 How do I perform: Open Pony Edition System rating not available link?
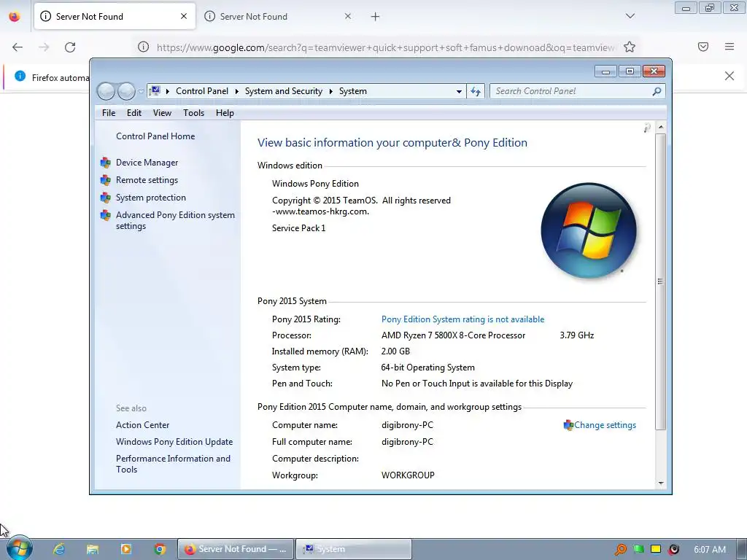click(x=462, y=319)
